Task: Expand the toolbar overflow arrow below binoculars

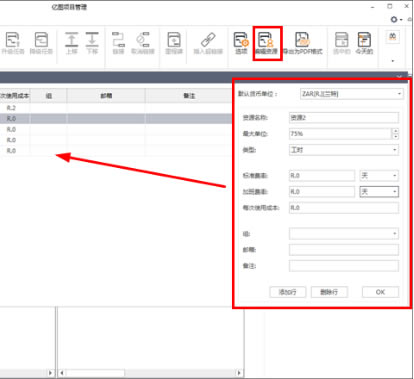Action: tap(393, 61)
